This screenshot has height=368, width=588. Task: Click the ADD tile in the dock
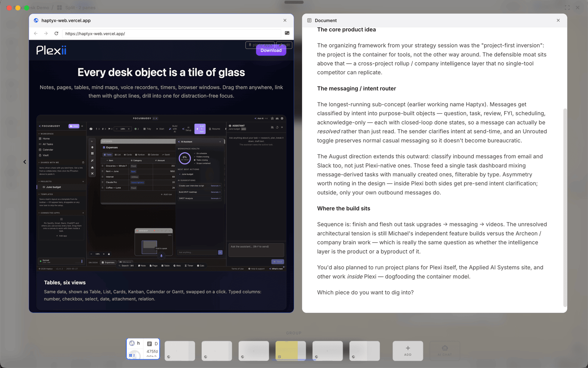tap(408, 350)
